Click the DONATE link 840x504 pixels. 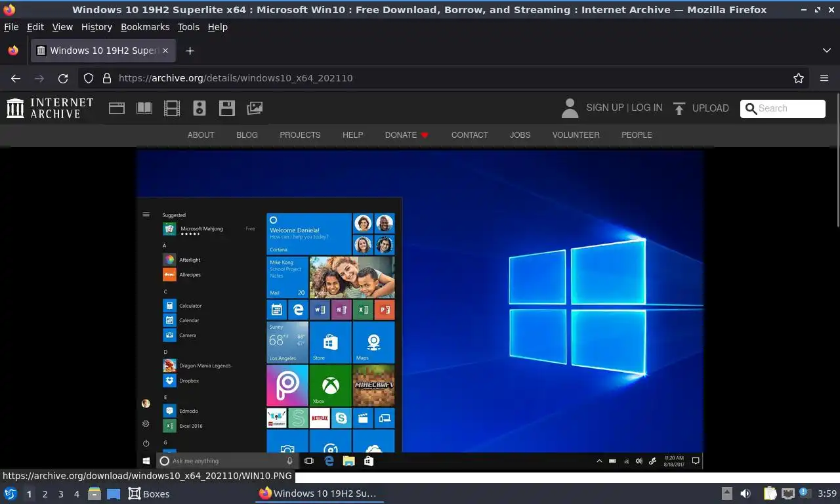(x=406, y=135)
